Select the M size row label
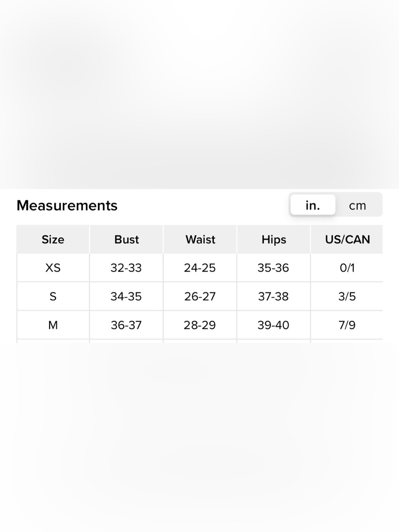399x532 pixels. coord(53,325)
